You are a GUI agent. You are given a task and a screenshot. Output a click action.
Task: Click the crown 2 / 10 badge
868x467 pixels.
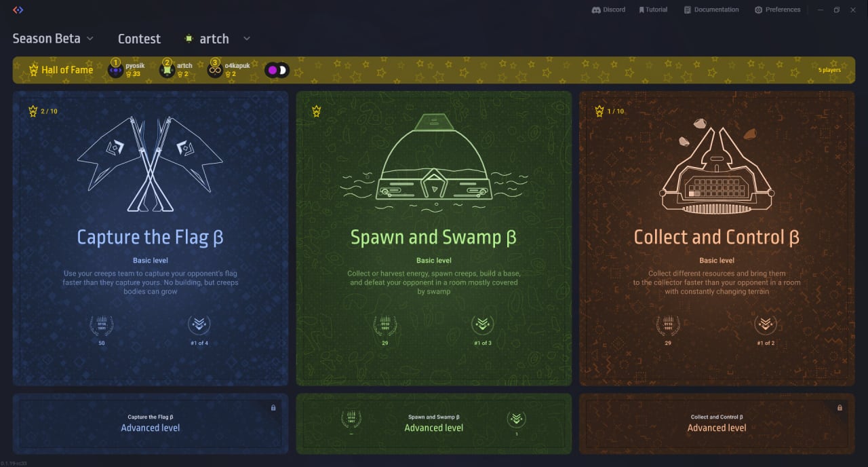43,111
